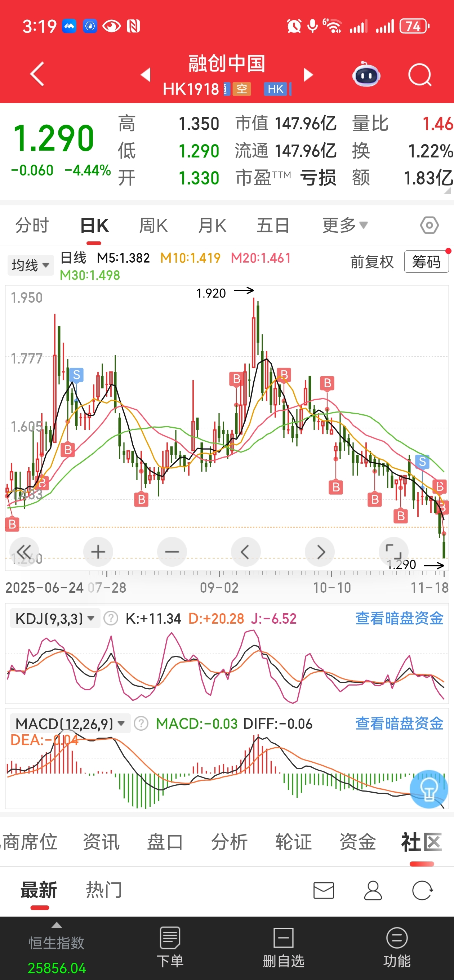Viewport: 454px width, 980px height.
Task: Shift chart left with left chevron
Action: click(x=246, y=551)
